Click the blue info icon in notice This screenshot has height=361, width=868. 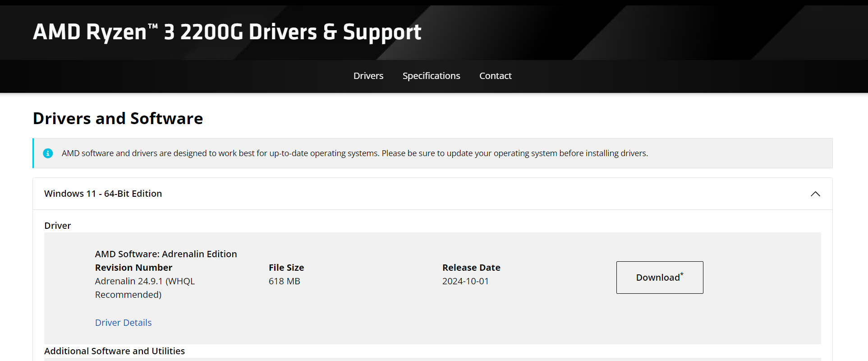click(x=48, y=153)
